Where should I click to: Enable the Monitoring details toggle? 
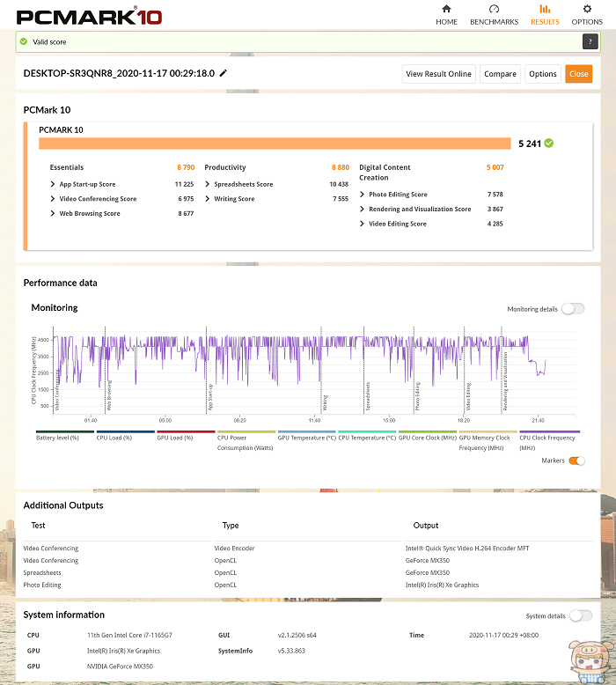coord(572,309)
